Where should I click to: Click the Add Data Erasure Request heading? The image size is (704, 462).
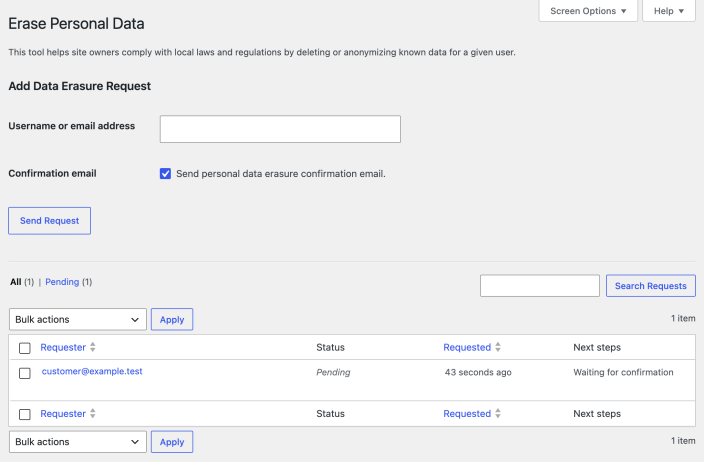pos(79,86)
